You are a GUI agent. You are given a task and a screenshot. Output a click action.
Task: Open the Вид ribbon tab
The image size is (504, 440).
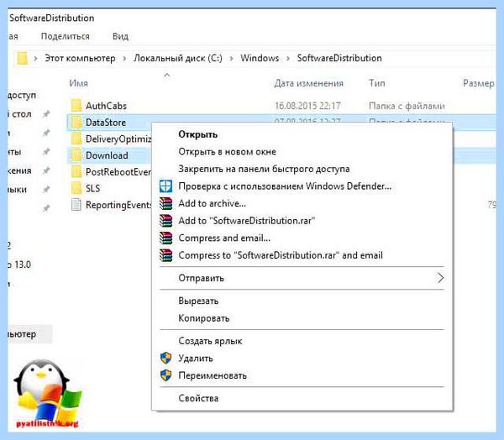(x=120, y=36)
